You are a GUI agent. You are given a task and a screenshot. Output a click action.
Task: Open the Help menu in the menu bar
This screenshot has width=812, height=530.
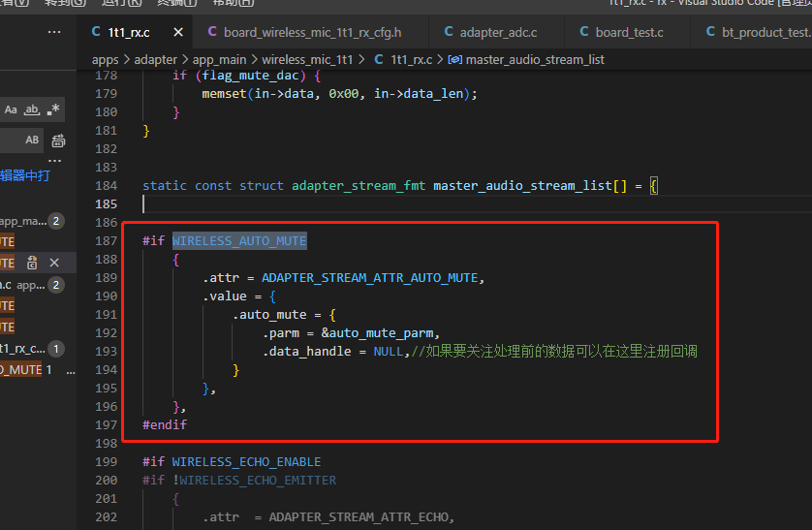point(233,3)
